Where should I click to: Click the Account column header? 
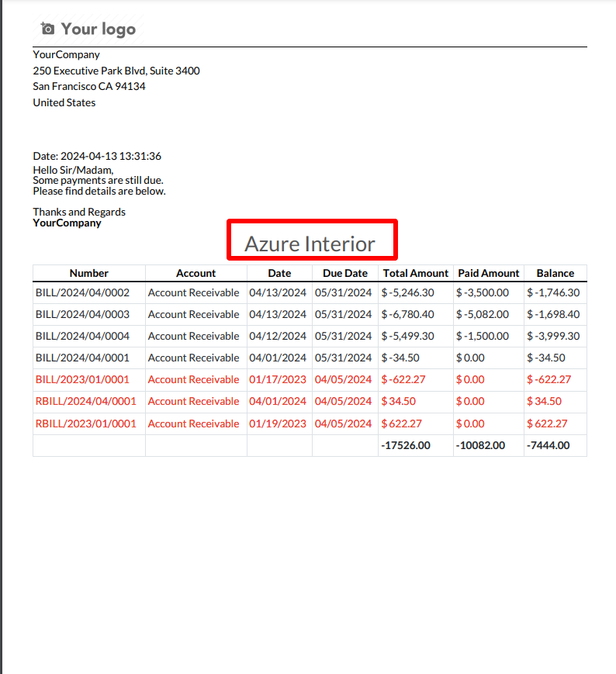(x=196, y=273)
